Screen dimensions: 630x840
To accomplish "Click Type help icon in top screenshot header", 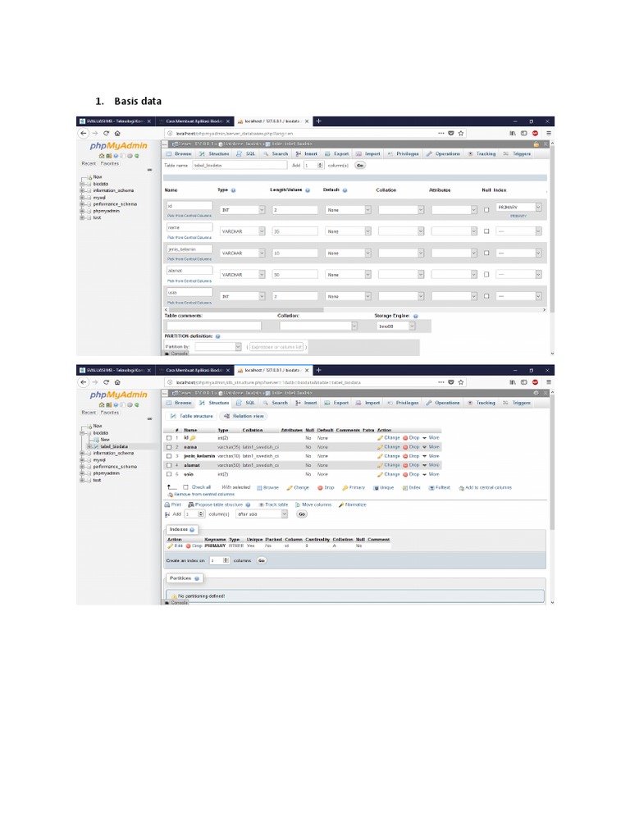I will 233,190.
